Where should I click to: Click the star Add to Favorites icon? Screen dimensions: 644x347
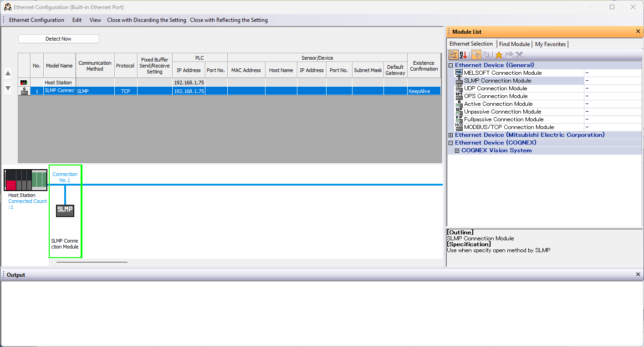coord(499,55)
